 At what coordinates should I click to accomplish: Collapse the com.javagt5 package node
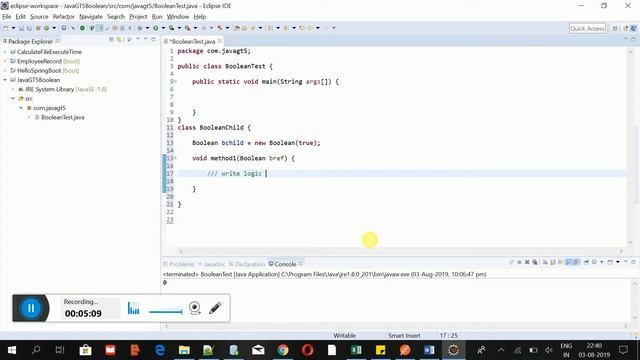point(21,108)
